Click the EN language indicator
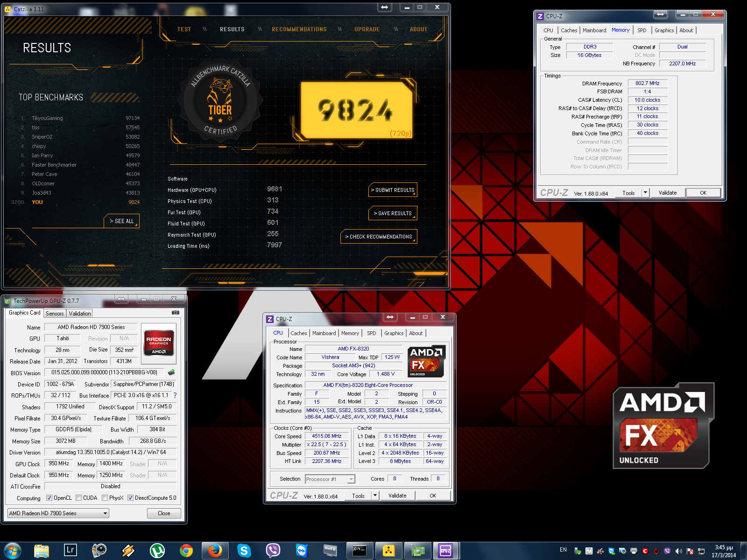Screen dimensions: 747x560 click(x=563, y=550)
